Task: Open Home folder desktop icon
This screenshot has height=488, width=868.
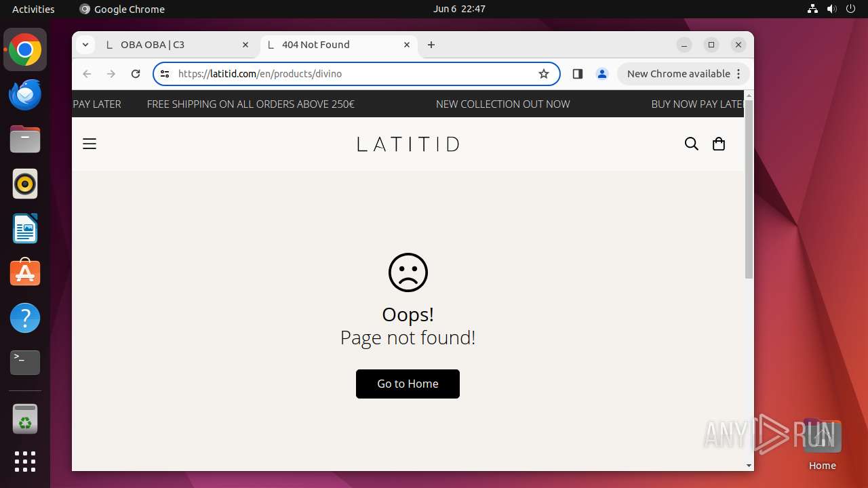Action: click(822, 444)
